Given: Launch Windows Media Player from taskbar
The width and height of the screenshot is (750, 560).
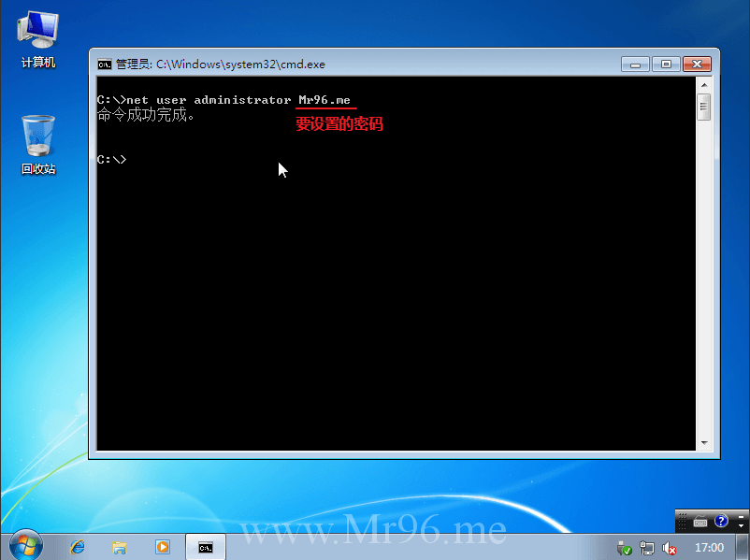Looking at the screenshot, I should click(163, 547).
